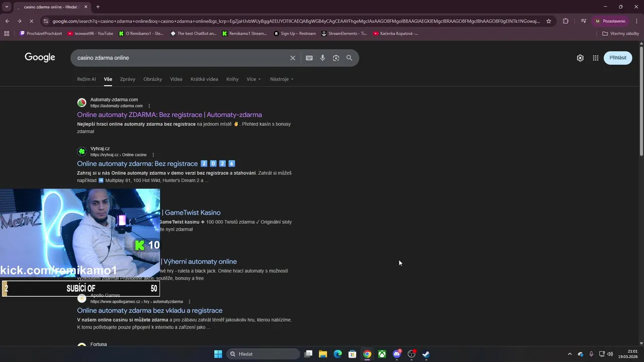The height and width of the screenshot is (362, 644).
Task: Switch to Zprávy results tab
Action: 128,79
